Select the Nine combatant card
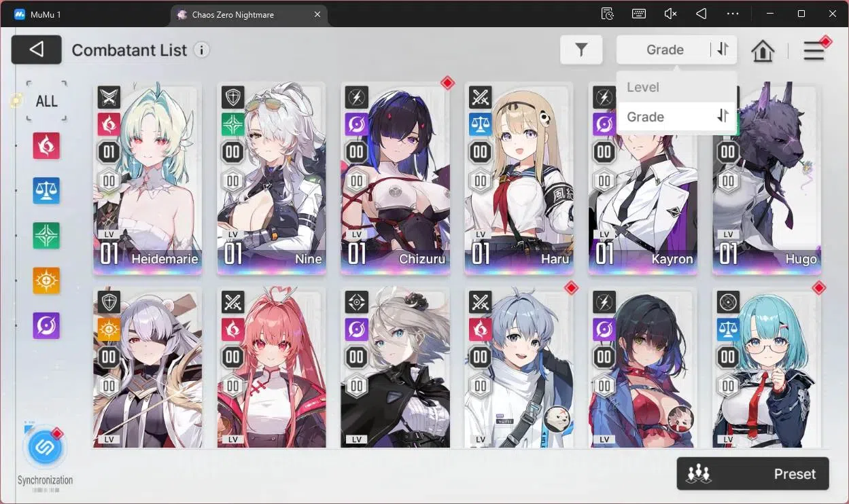 tap(271, 179)
